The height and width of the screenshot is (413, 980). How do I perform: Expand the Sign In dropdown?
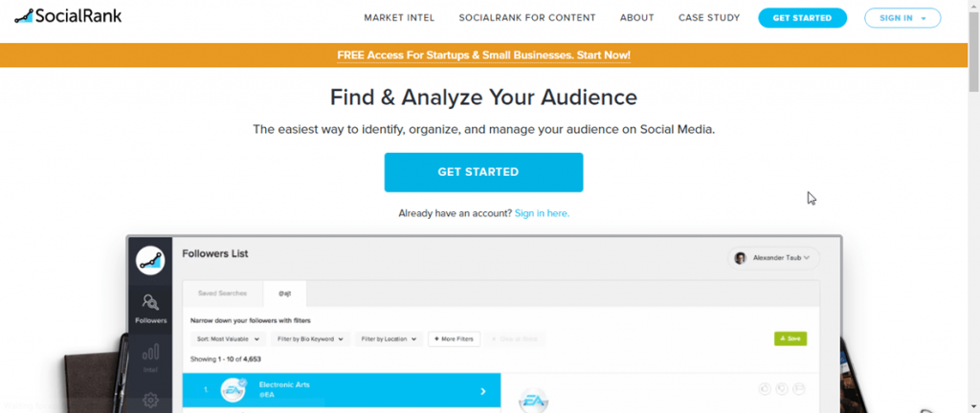tap(902, 18)
